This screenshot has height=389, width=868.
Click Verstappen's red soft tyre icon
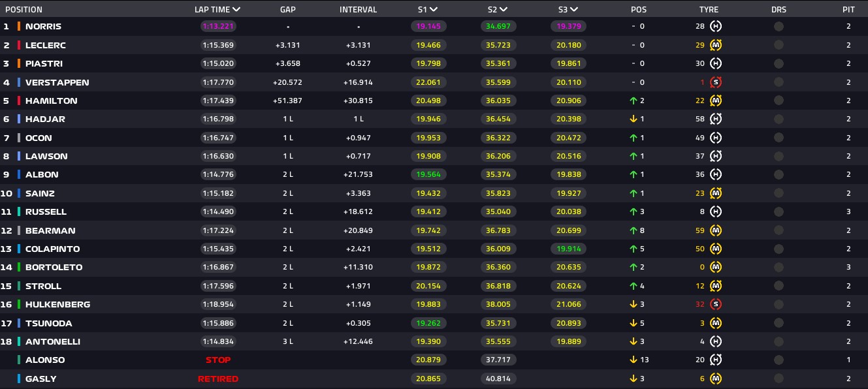(716, 82)
